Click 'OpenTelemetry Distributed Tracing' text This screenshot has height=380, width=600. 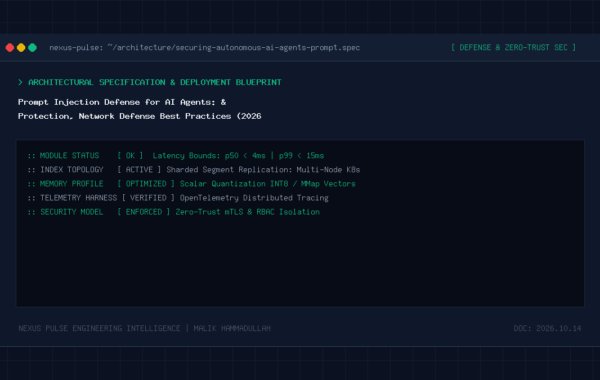click(254, 198)
